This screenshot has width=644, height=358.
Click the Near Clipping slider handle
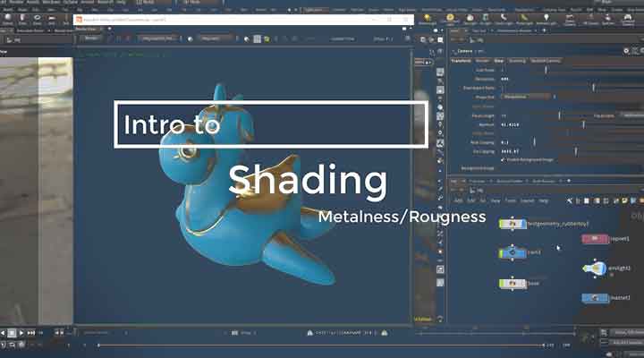point(534,142)
